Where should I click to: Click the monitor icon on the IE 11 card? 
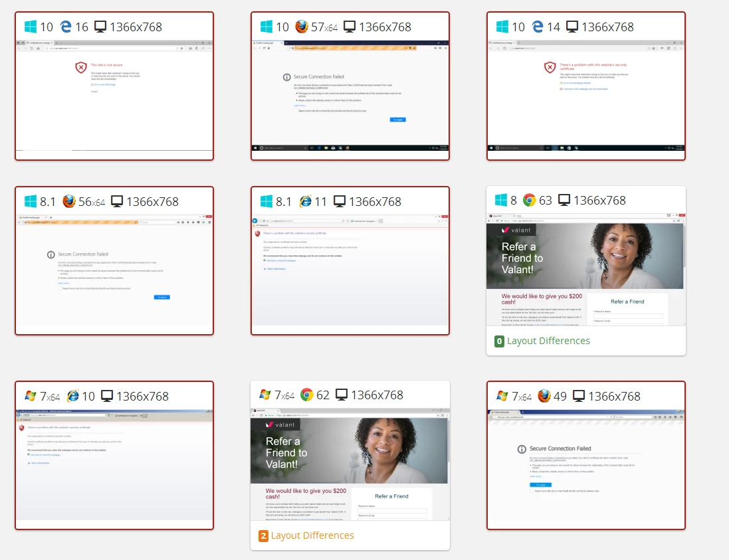tap(340, 201)
